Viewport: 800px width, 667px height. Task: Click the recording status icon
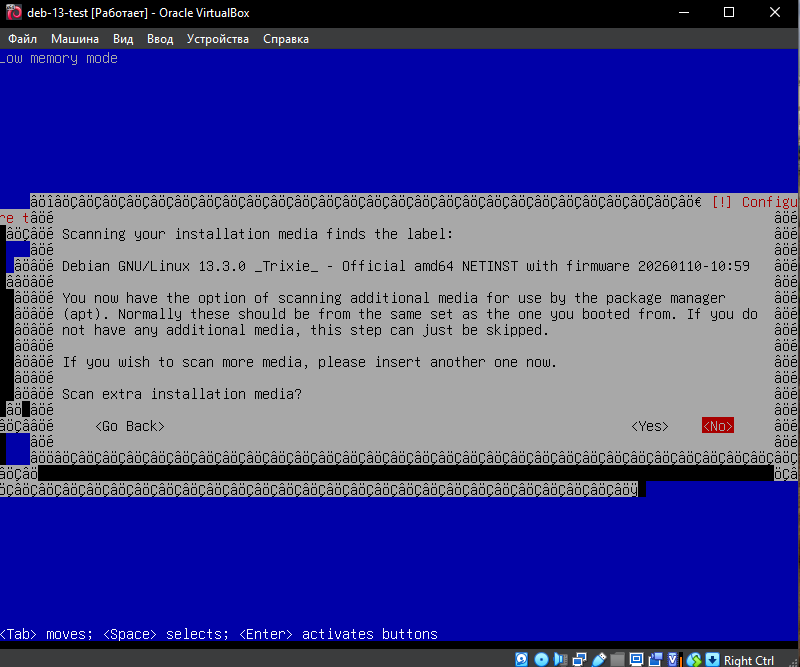tap(654, 659)
